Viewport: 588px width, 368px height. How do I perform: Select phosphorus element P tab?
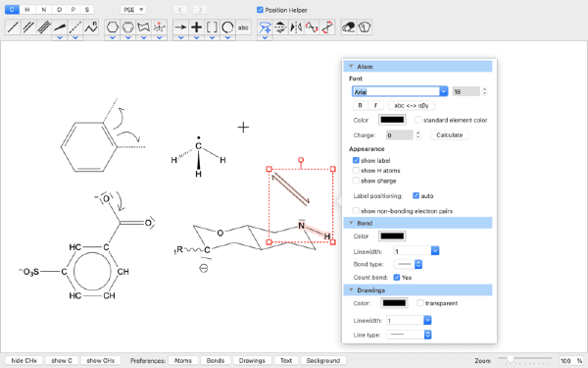point(73,10)
